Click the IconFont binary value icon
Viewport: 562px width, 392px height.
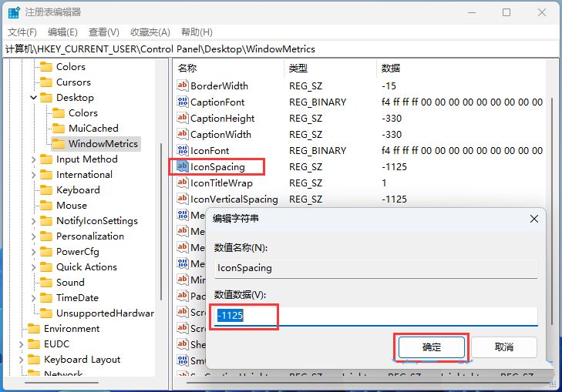(183, 151)
